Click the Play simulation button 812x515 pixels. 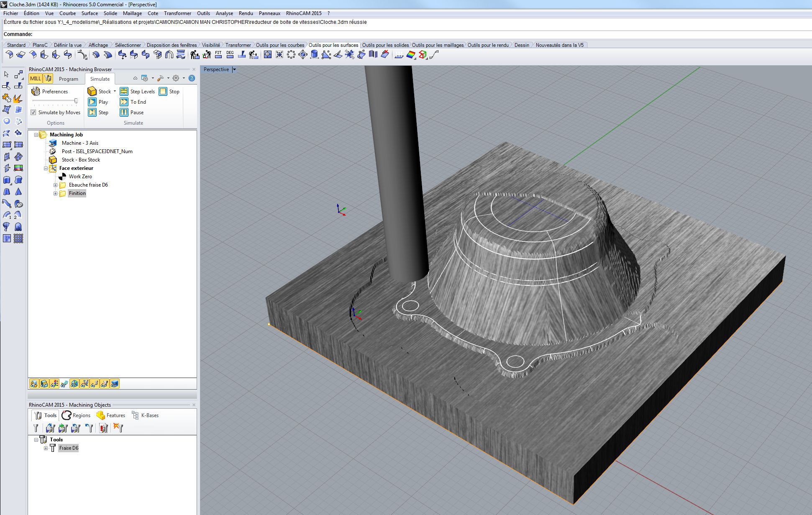[92, 102]
